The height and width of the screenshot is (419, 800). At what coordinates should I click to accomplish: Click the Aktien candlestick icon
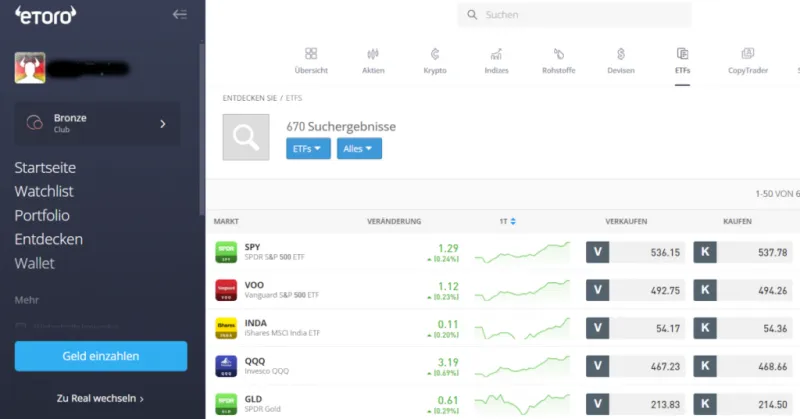pos(373,54)
